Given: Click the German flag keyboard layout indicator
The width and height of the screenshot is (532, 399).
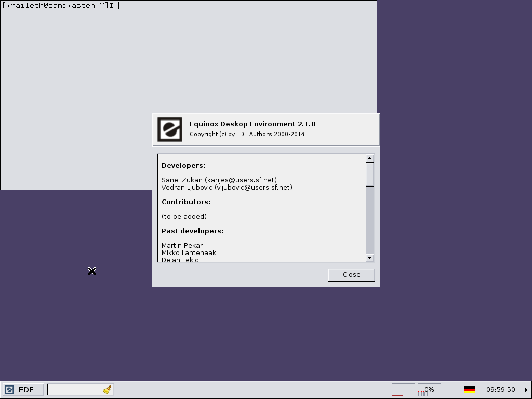Looking at the screenshot, I should (x=469, y=390).
